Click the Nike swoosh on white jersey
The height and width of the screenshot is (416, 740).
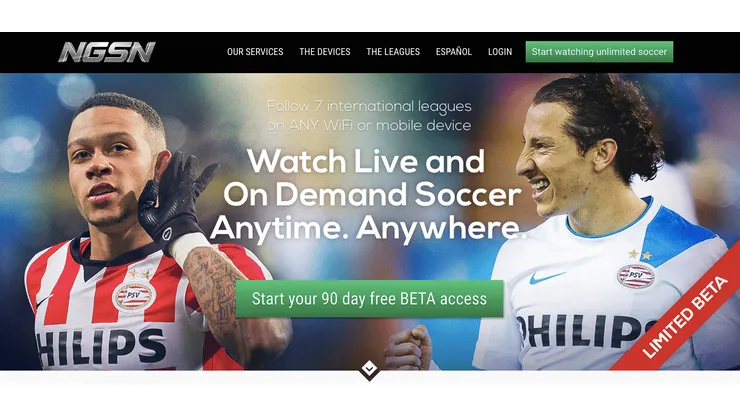pos(546,277)
